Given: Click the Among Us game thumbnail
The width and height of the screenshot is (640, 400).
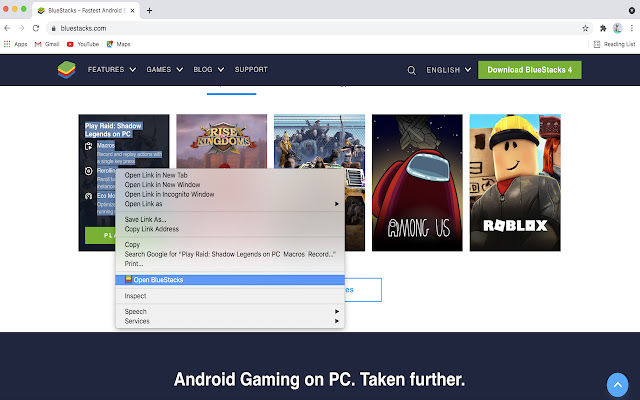Looking at the screenshot, I should click(x=417, y=182).
